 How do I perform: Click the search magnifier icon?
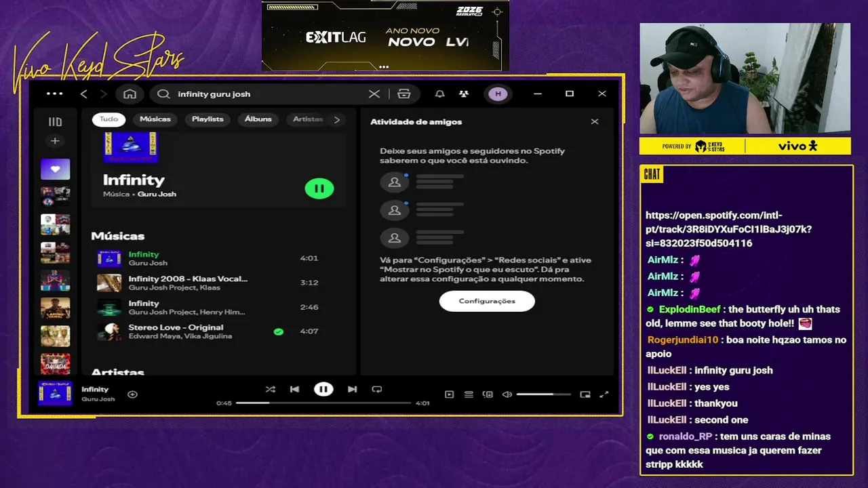(x=163, y=94)
